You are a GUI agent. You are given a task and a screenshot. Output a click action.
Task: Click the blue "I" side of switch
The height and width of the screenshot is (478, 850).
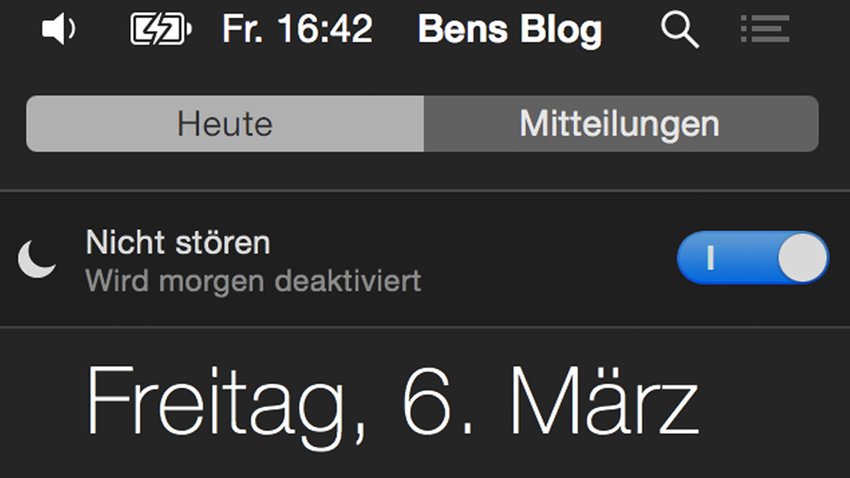point(711,257)
